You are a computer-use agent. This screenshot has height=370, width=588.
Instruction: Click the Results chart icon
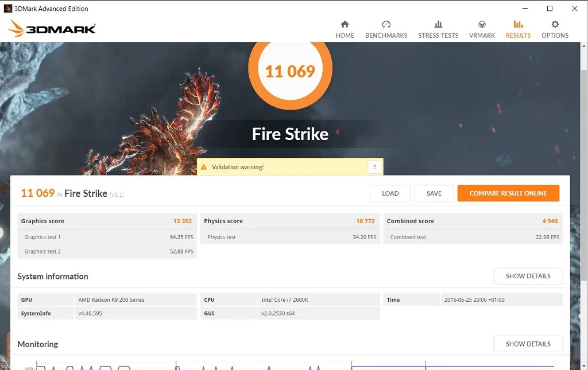click(x=518, y=24)
